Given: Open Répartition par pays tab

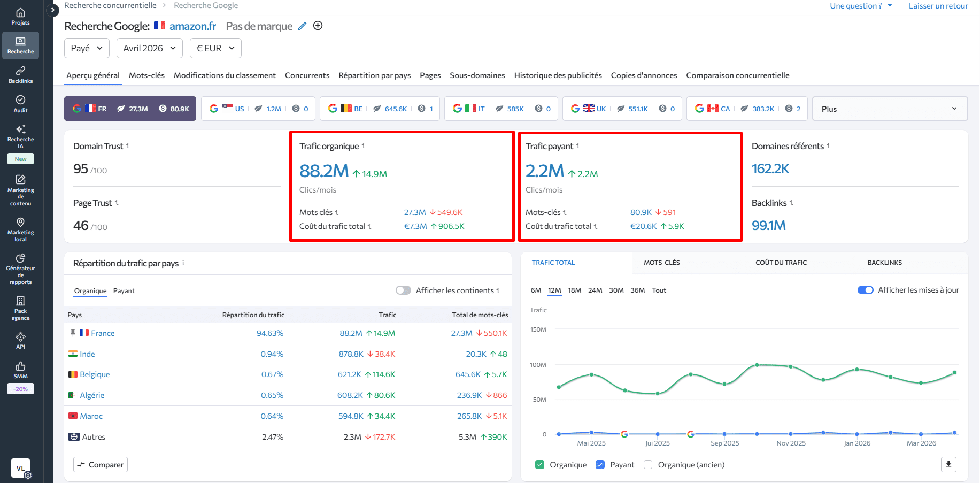Looking at the screenshot, I should [x=374, y=75].
